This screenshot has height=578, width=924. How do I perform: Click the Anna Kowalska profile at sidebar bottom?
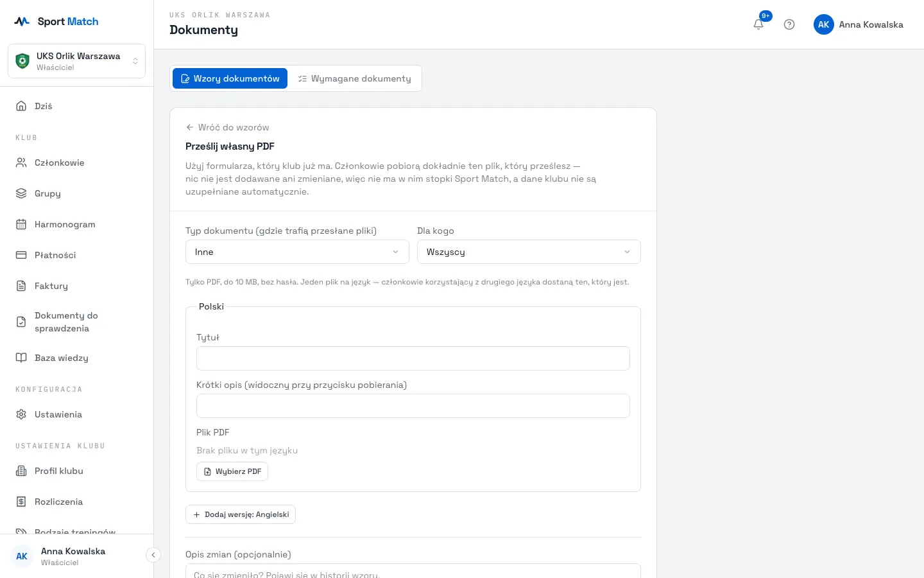[73, 556]
